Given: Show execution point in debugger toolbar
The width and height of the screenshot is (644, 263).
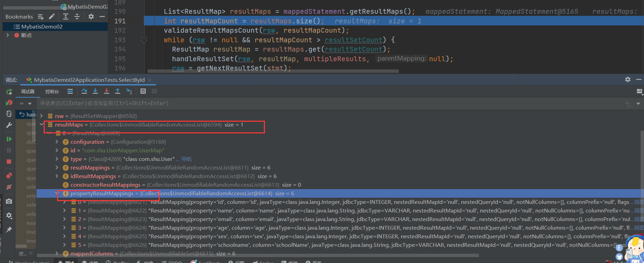Looking at the screenshot, I should pyautogui.click(x=70, y=91).
